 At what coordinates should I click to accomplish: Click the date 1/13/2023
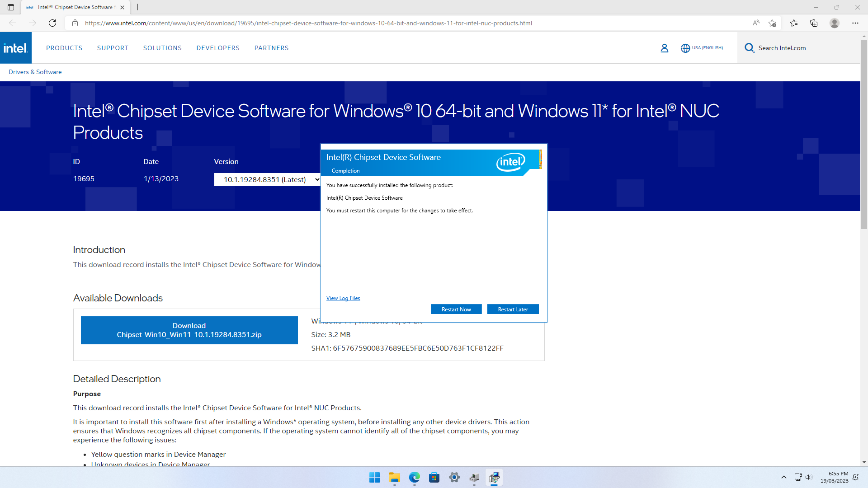click(x=161, y=179)
